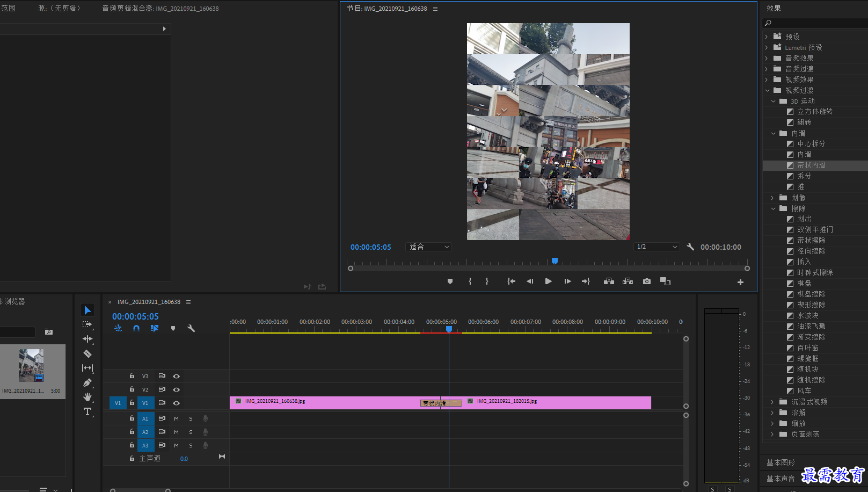Switch to the 音频剪辑混合器 tab
The width and height of the screenshot is (868, 492).
point(160,9)
